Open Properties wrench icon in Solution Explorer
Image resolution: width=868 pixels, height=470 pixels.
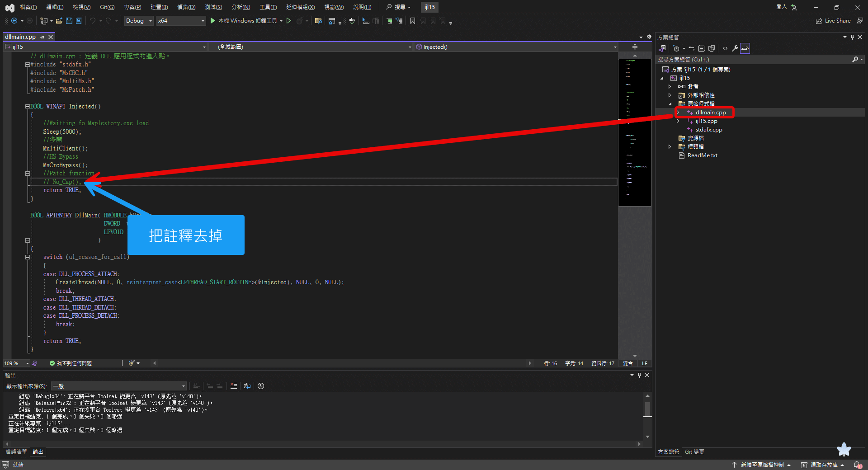point(735,48)
